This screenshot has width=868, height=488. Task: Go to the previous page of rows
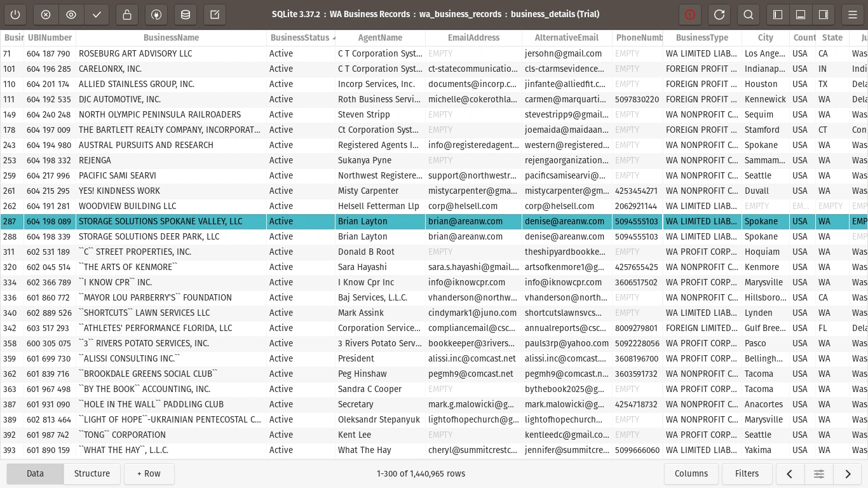pos(789,473)
